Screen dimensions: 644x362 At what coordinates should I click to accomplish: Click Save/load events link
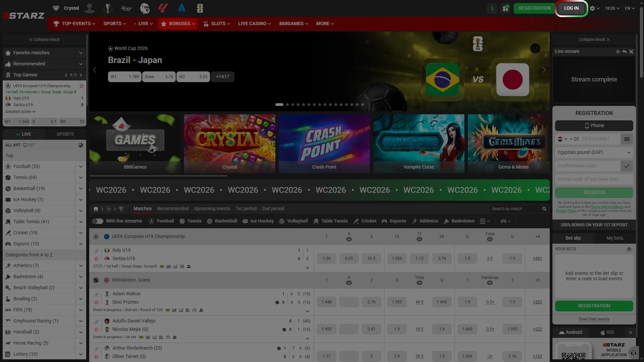(x=594, y=319)
